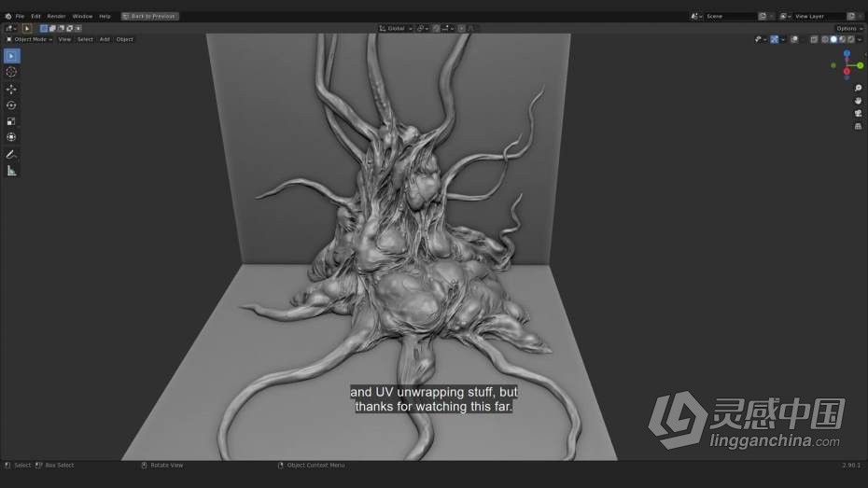This screenshot has height=488, width=868.
Task: Open the viewport Object menu
Action: pyautogui.click(x=124, y=39)
